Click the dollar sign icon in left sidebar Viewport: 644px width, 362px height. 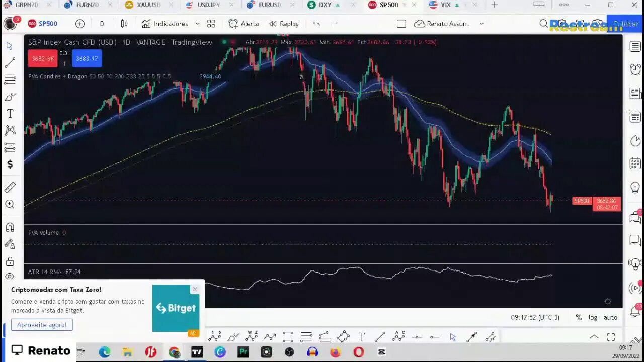10,164
